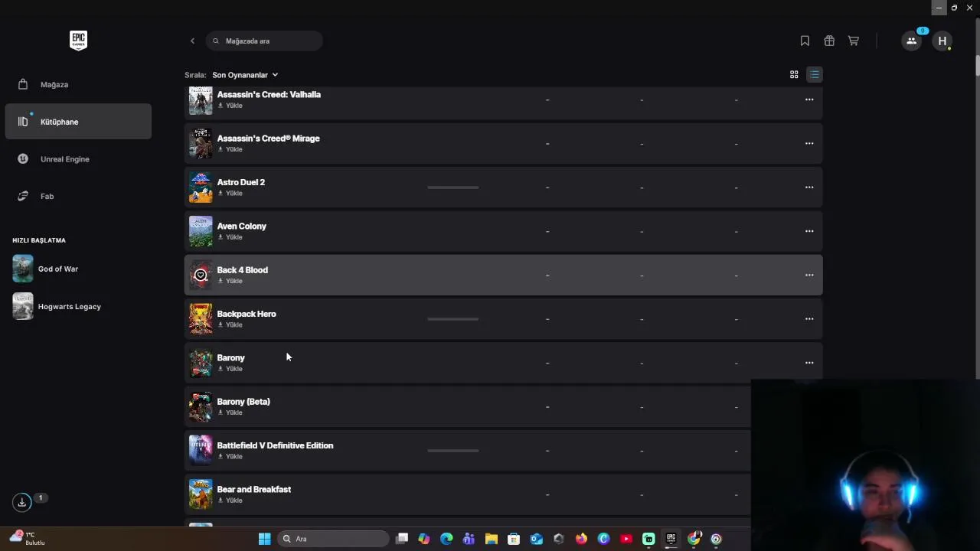Click the Unreal Engine sidebar icon
The height and width of the screenshot is (551, 980).
point(23,159)
